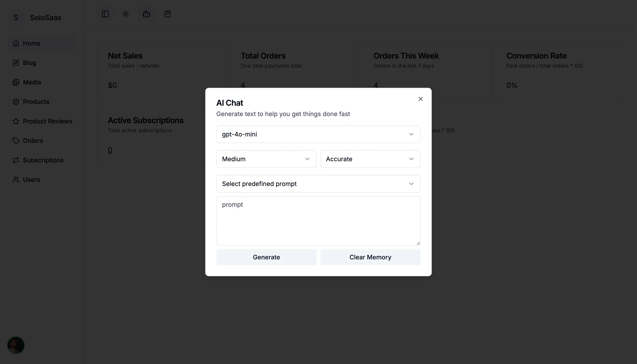Close the AI Chat dialog

click(420, 99)
